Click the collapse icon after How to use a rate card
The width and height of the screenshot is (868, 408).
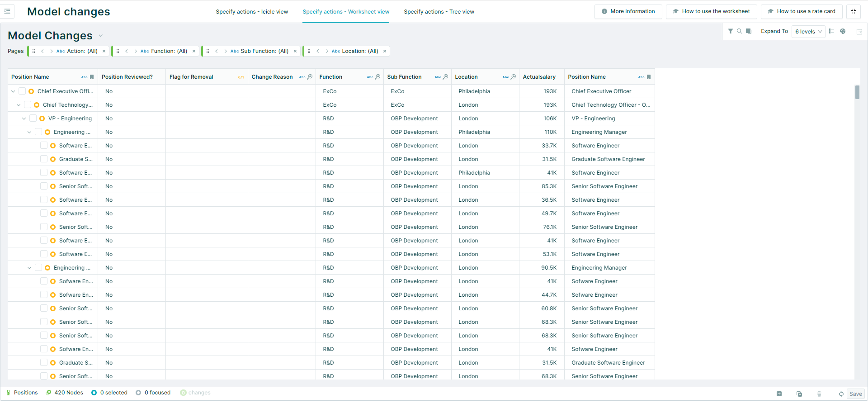[x=854, y=11]
